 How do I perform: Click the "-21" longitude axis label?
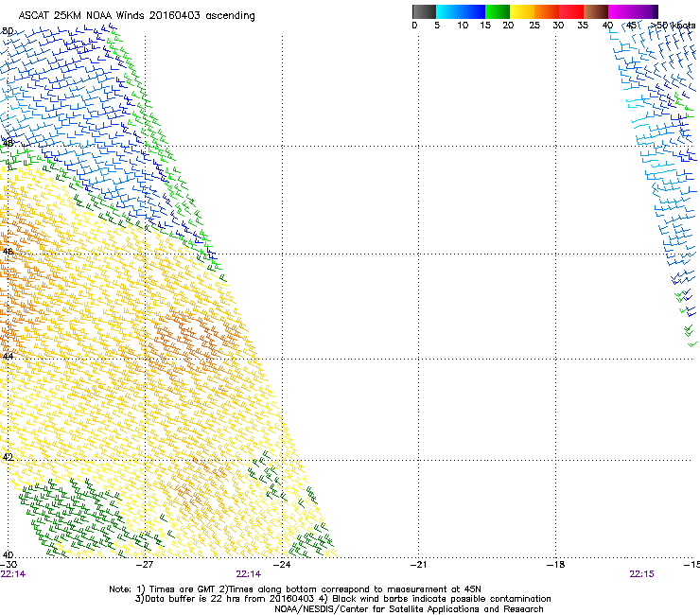pos(418,565)
